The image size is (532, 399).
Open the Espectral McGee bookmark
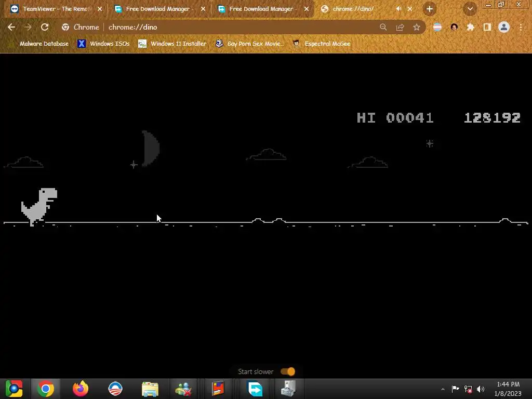[321, 44]
